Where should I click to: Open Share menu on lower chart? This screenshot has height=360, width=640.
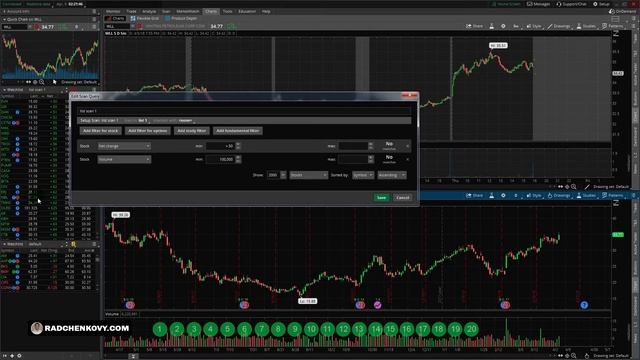click(474, 196)
